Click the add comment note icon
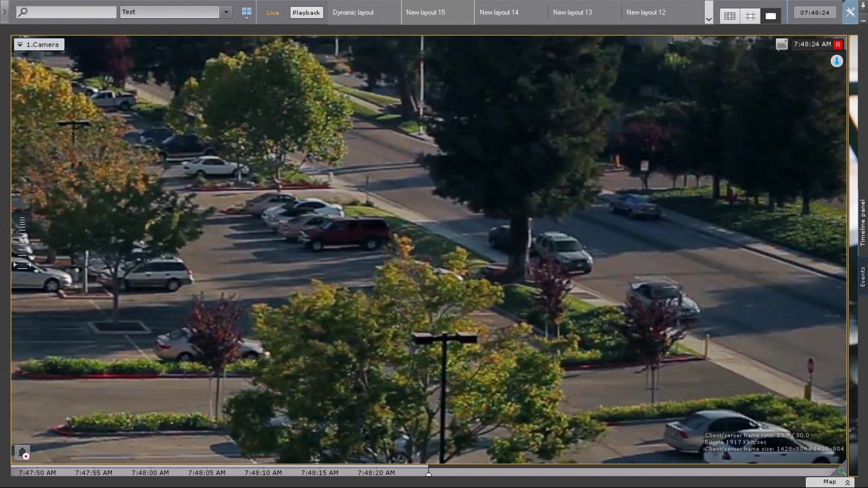868x488 pixels. tap(781, 44)
